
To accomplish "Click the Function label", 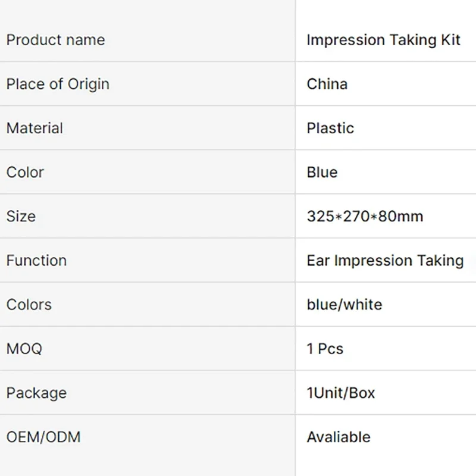I will (x=36, y=261).
